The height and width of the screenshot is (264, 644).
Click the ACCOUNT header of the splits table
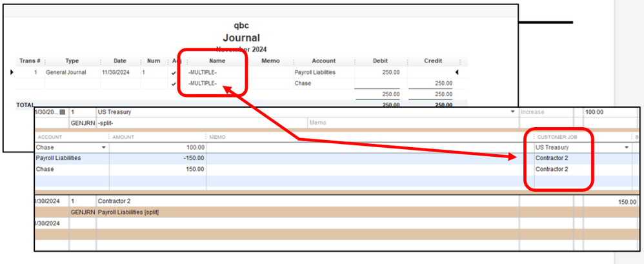click(49, 137)
